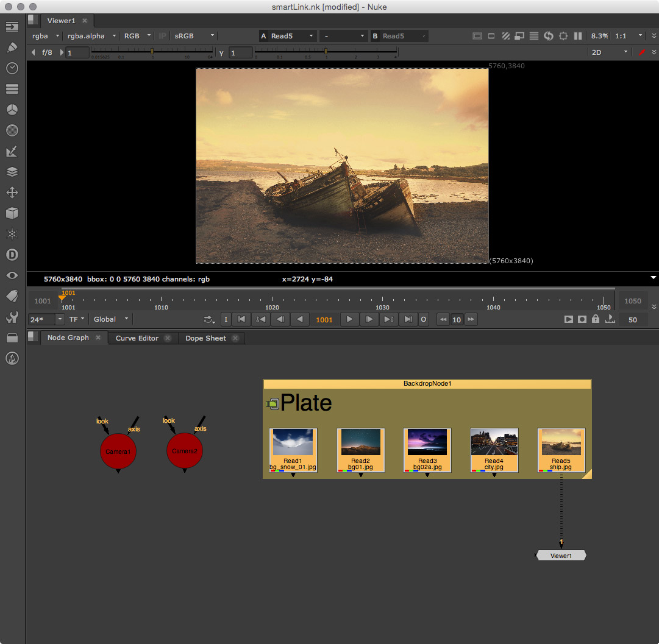Open the 3D nodes menu (cube icon)
The height and width of the screenshot is (644, 659).
click(x=12, y=213)
